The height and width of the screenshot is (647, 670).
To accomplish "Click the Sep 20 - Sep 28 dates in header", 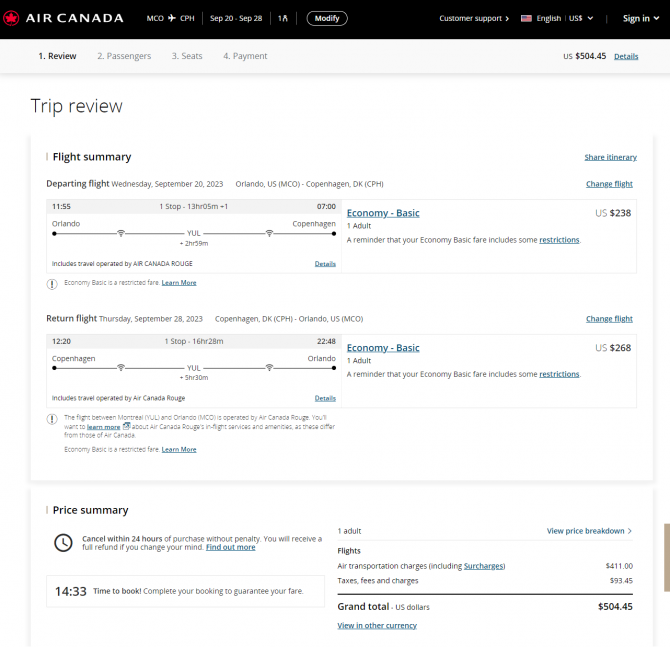I will pos(236,18).
